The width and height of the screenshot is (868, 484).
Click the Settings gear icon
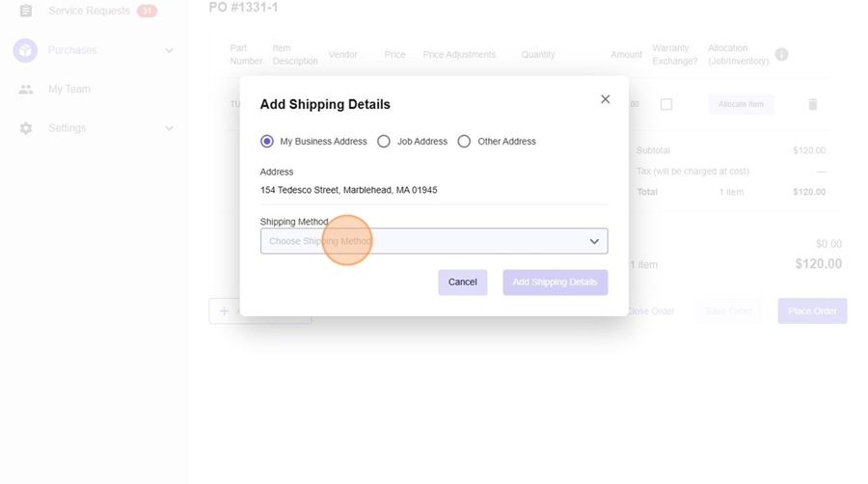click(x=26, y=128)
